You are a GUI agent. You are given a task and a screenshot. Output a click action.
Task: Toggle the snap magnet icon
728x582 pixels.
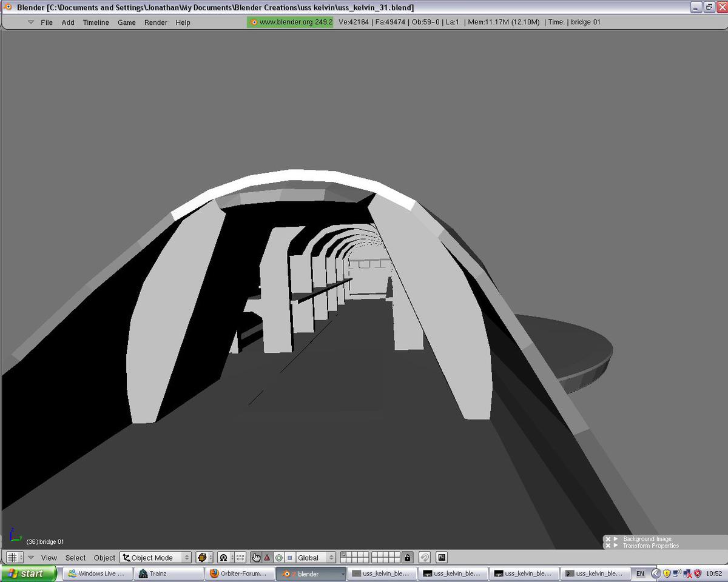(425, 557)
